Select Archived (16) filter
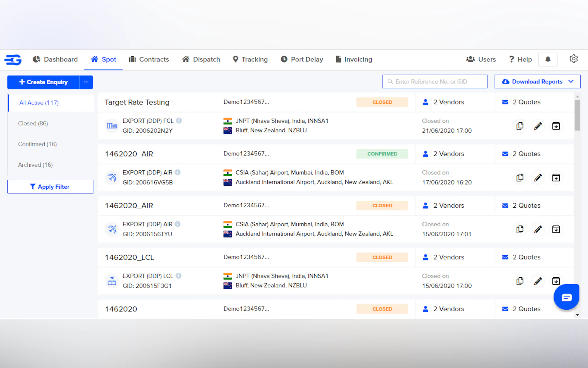Image resolution: width=588 pixels, height=368 pixels. (x=35, y=165)
